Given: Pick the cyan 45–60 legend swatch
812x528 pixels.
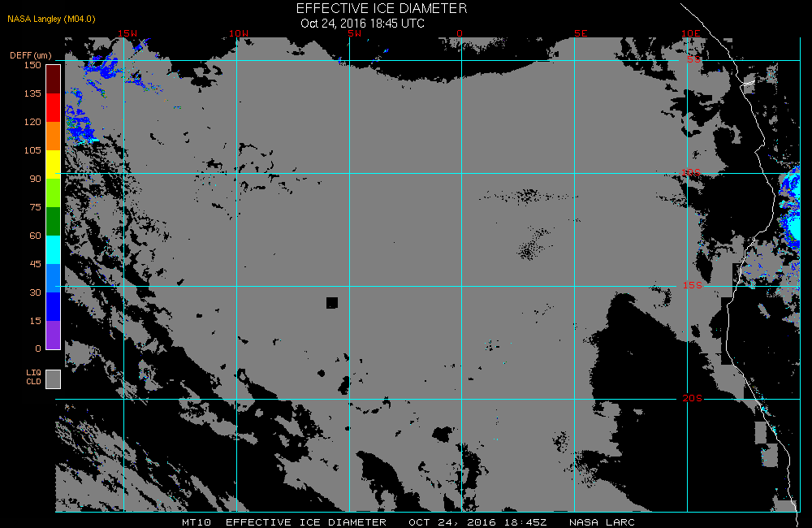Looking at the screenshot, I should point(54,249).
